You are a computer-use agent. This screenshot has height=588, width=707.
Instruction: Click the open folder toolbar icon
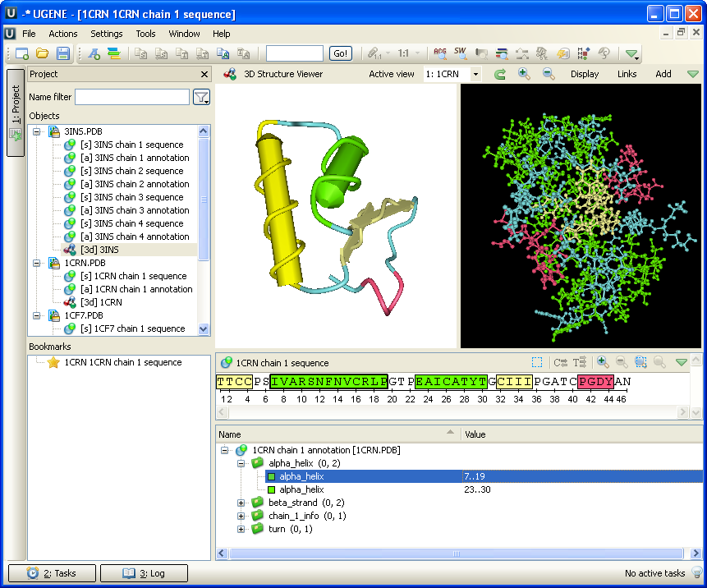click(43, 53)
